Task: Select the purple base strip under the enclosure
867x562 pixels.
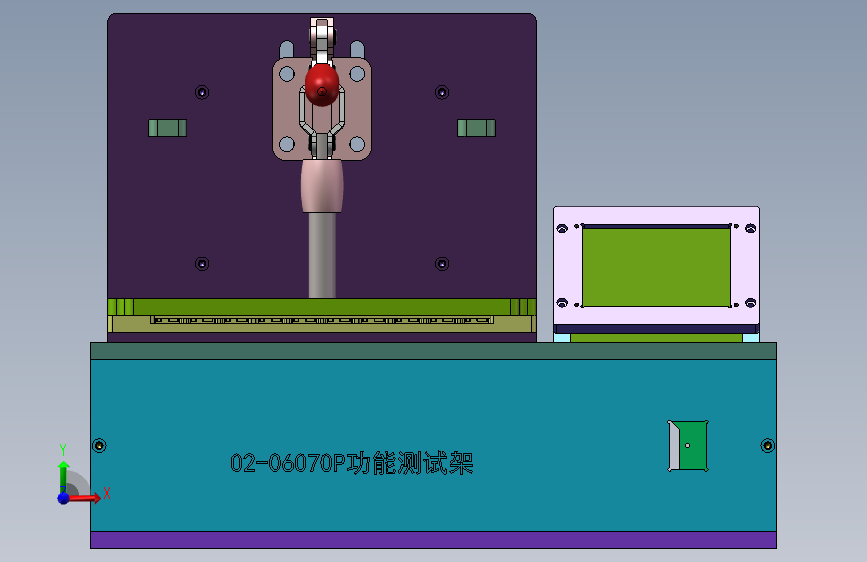Action: (x=434, y=540)
